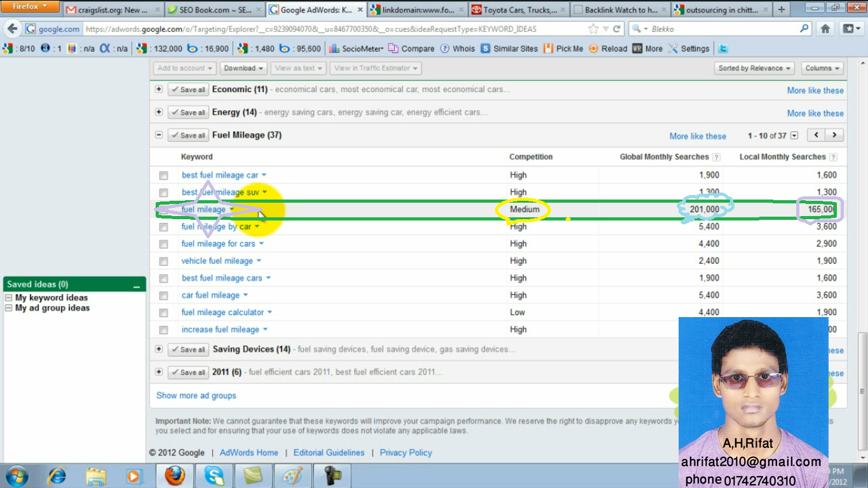Open the Paint taskbar icon

point(292,476)
